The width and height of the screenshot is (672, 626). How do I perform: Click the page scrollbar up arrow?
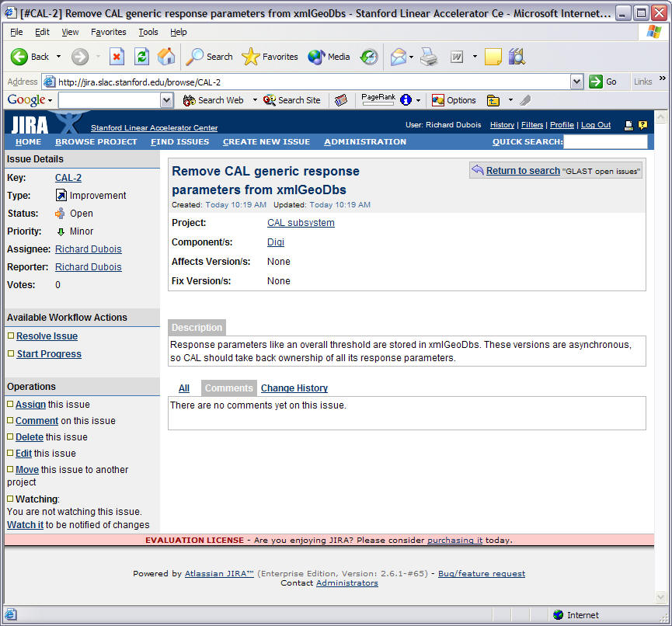(661, 117)
